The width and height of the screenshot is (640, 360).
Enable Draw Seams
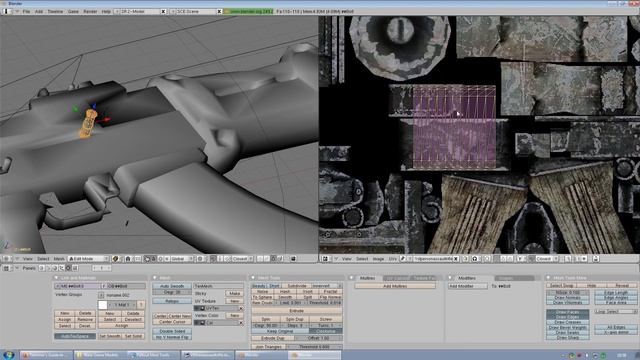pyautogui.click(x=567, y=333)
